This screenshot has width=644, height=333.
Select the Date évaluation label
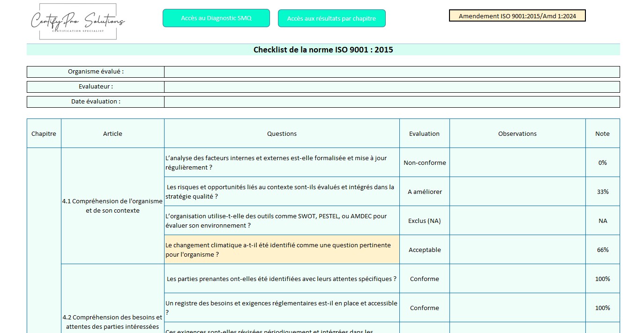tap(96, 102)
